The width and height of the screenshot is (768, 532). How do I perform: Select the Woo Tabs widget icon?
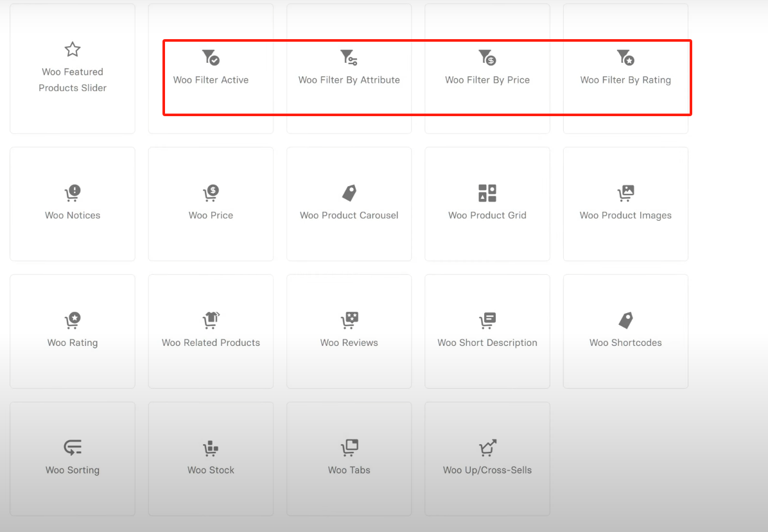[349, 447]
